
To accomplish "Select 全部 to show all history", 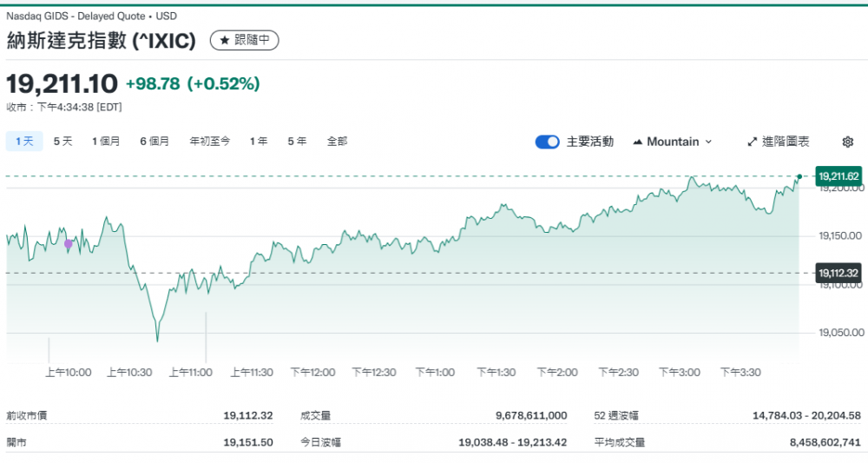I will pos(337,142).
